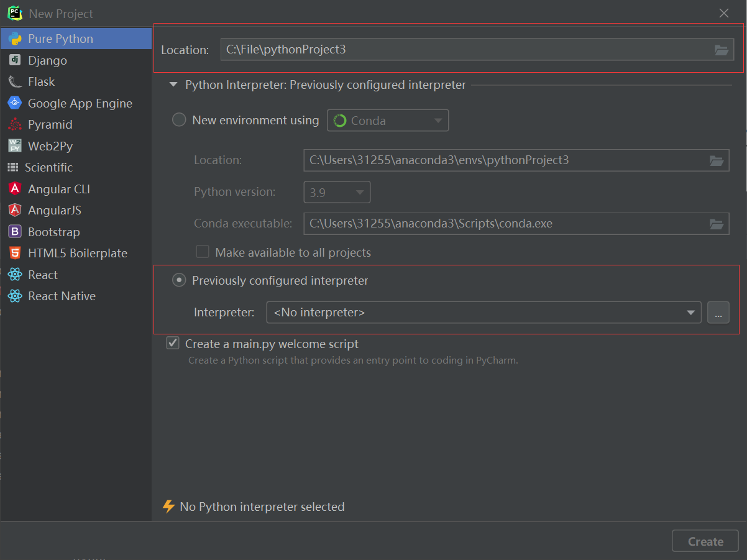Click the Django icon in project types
Screen dimensions: 747x560
pyautogui.click(x=15, y=60)
